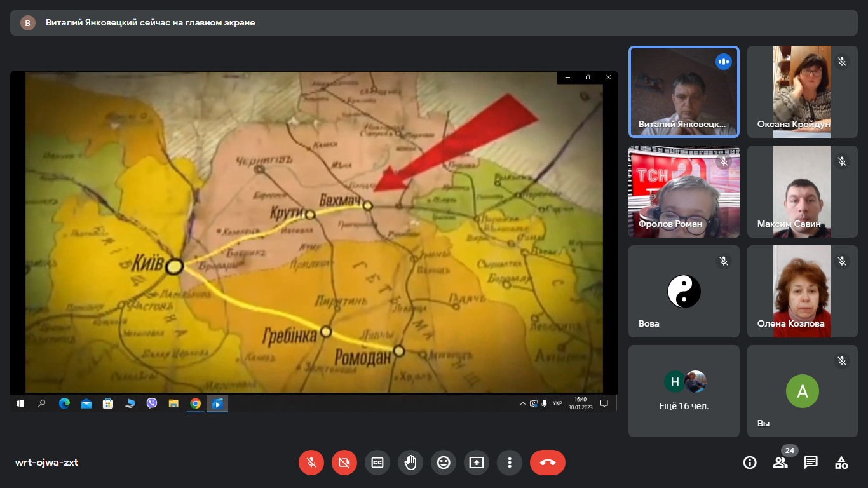The width and height of the screenshot is (868, 488).
Task: Click the УКР keyboard language indicator
Action: [557, 403]
